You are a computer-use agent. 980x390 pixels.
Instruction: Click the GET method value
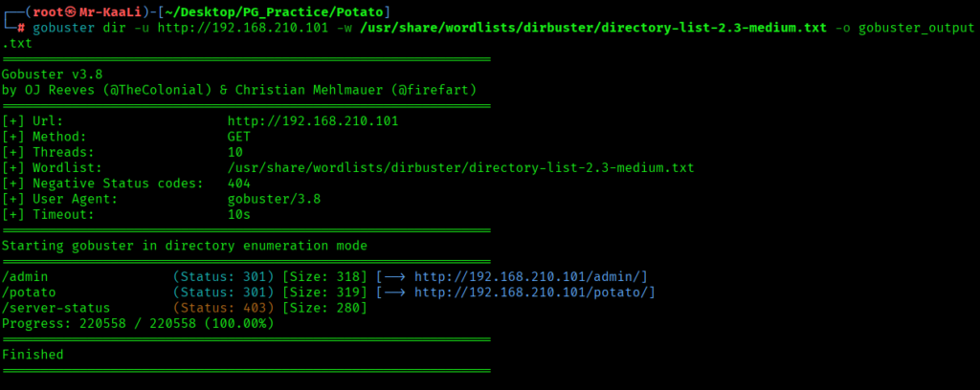(x=239, y=137)
